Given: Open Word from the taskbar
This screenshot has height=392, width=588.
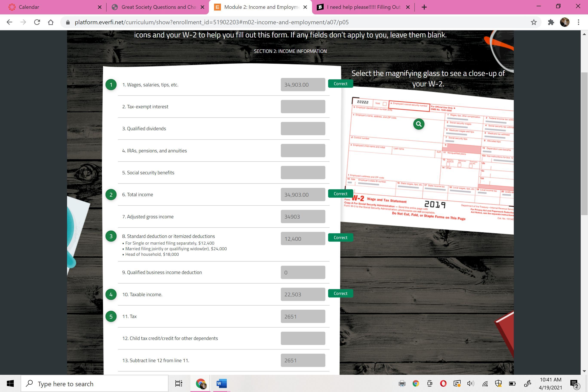Looking at the screenshot, I should click(x=221, y=383).
